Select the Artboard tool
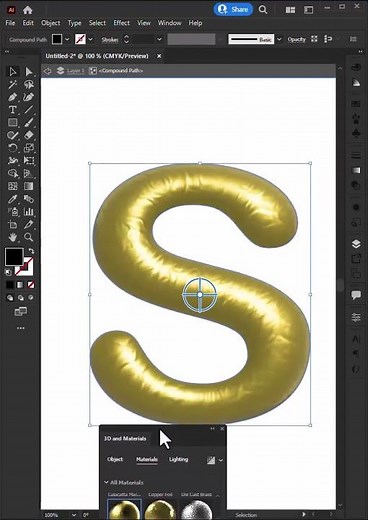This screenshot has width=368, height=520. click(13, 224)
